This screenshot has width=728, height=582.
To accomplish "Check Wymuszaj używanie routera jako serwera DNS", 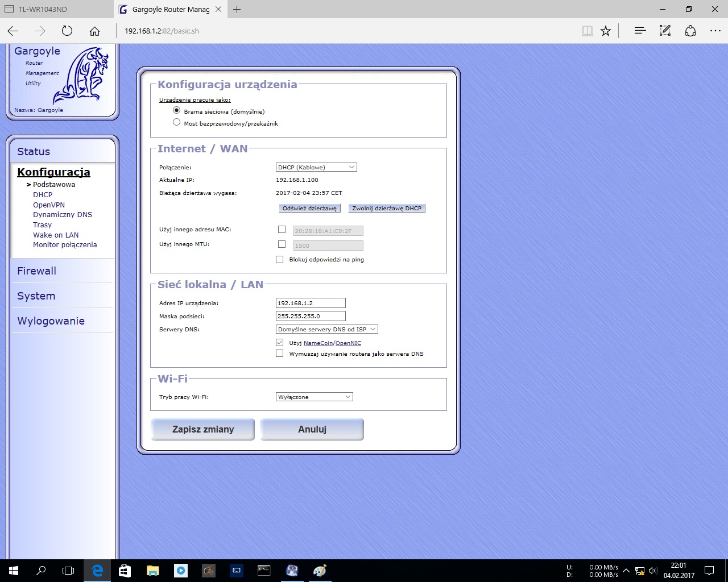I will tap(279, 354).
